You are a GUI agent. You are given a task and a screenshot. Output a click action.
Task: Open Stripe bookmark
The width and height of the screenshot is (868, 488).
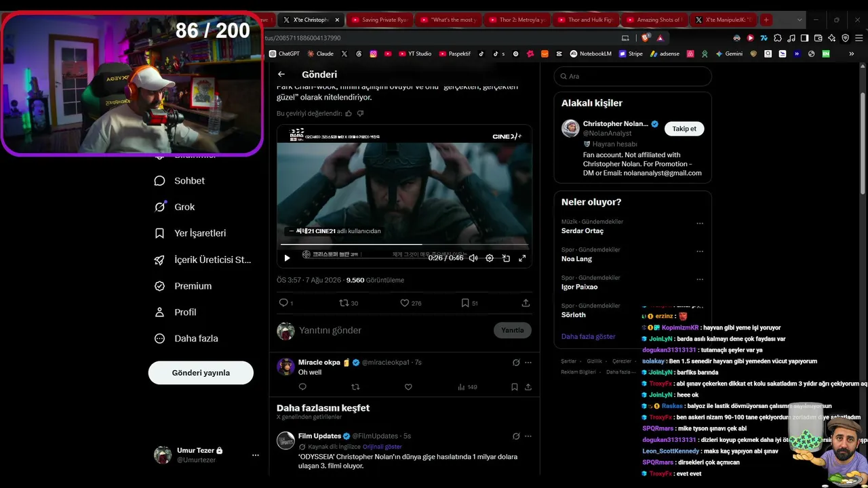tap(631, 54)
